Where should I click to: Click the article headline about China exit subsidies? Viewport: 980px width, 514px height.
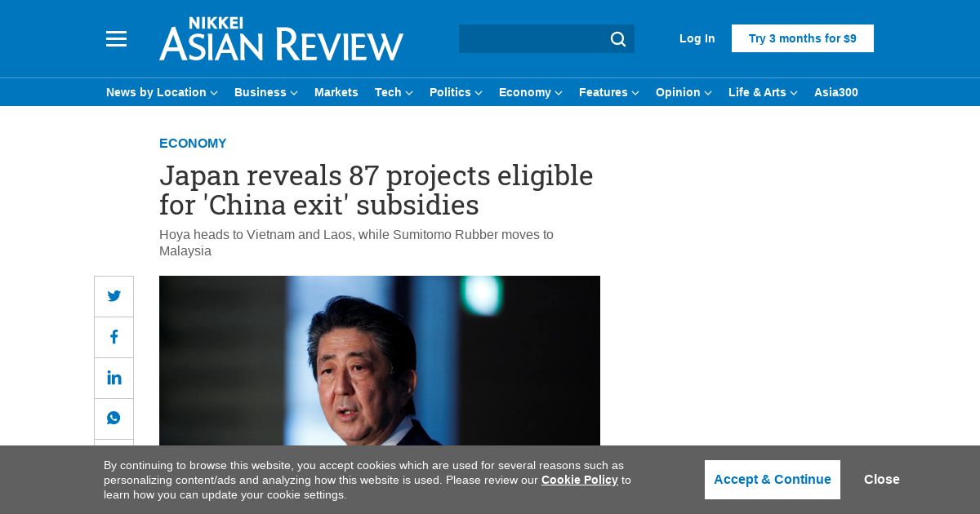coord(376,190)
